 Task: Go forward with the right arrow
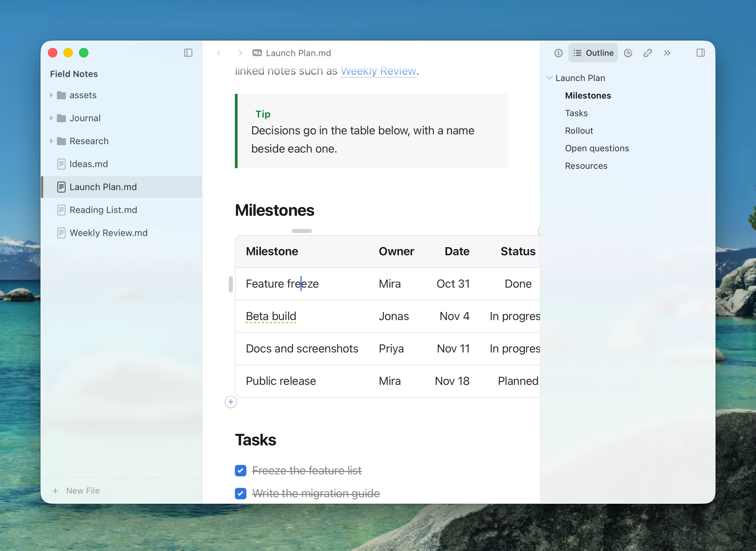tap(240, 53)
